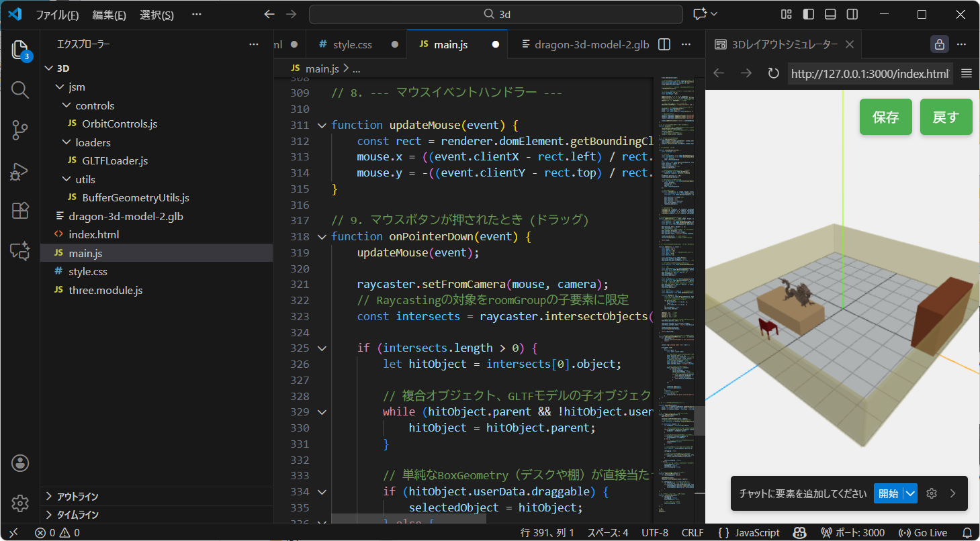
Task: Open the Search view in activity bar
Action: point(20,90)
